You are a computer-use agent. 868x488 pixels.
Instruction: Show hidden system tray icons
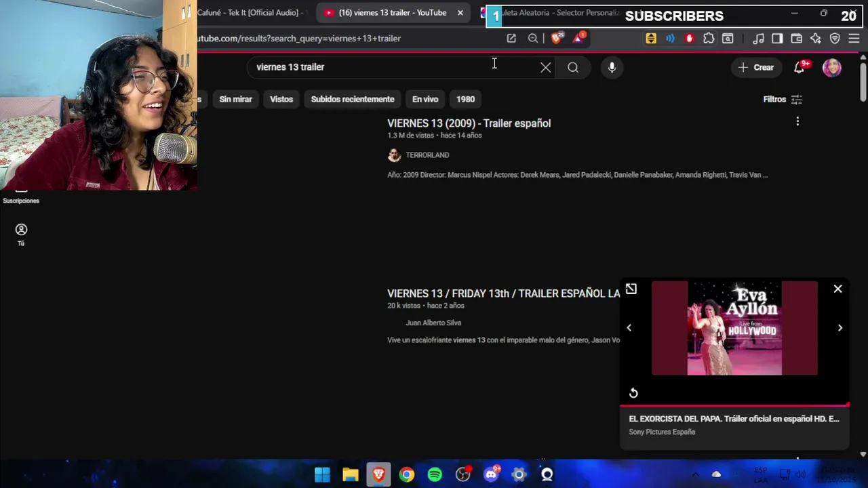695,474
